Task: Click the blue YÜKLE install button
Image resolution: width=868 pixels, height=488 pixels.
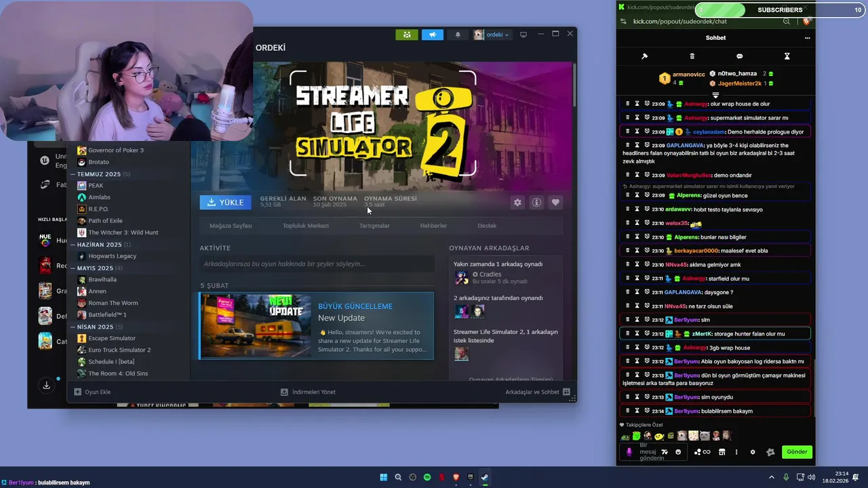Action: 226,202
